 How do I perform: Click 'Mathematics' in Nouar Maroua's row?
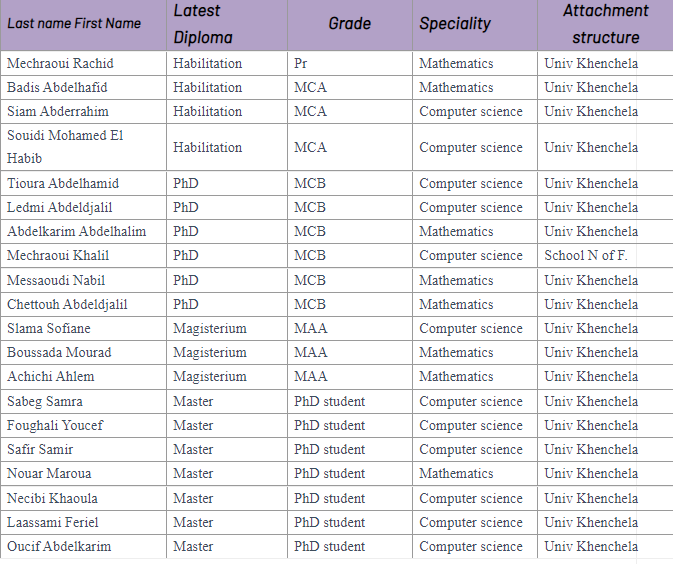(x=456, y=474)
